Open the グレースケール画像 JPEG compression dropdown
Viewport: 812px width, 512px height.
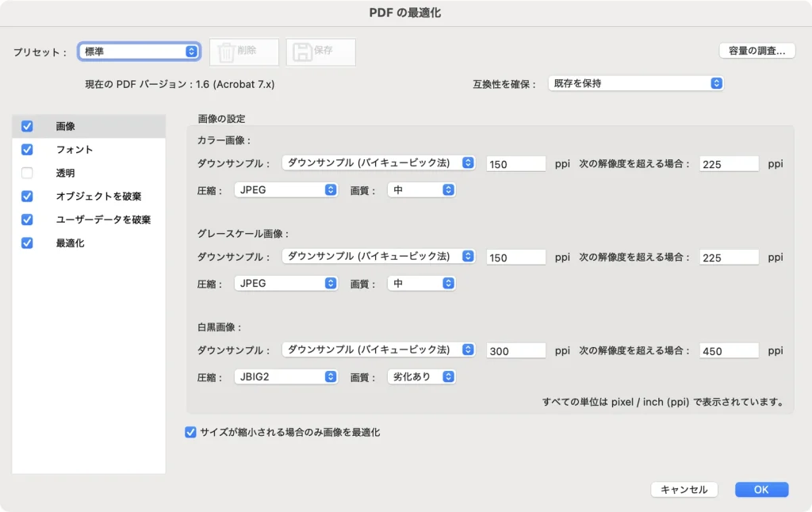285,284
